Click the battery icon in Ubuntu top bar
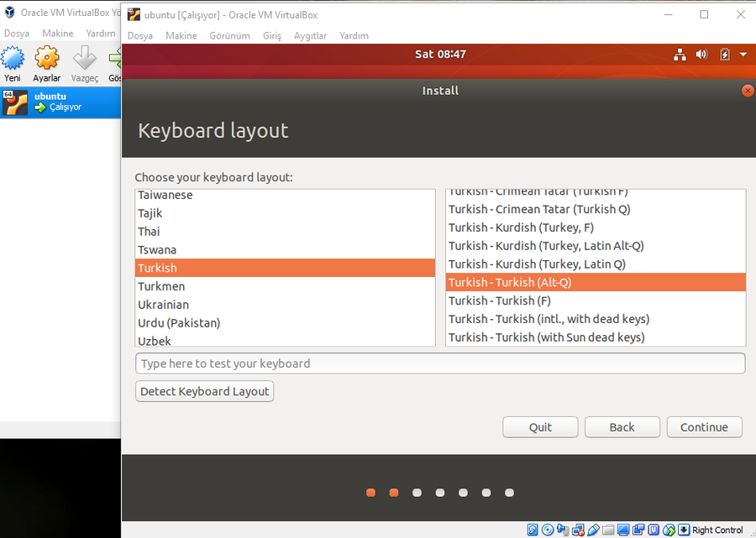756x538 pixels. click(725, 55)
